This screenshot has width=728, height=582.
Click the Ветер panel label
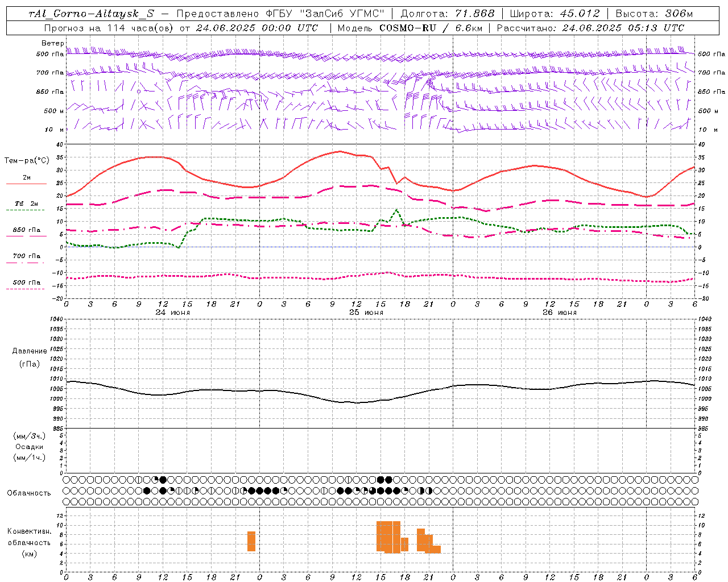tap(52, 43)
